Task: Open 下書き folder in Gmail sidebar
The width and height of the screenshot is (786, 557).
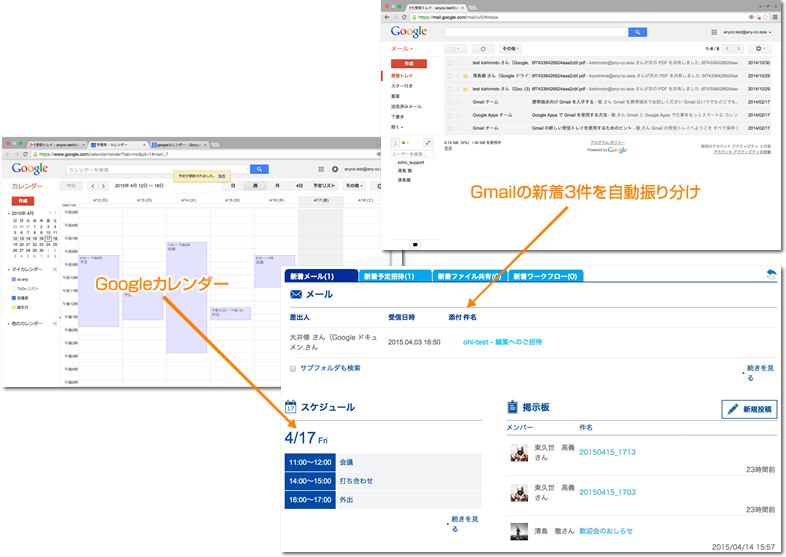Action: click(x=397, y=117)
